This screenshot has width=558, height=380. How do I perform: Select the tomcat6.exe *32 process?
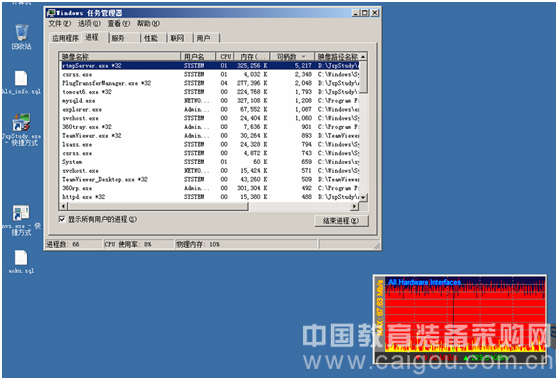(x=210, y=92)
